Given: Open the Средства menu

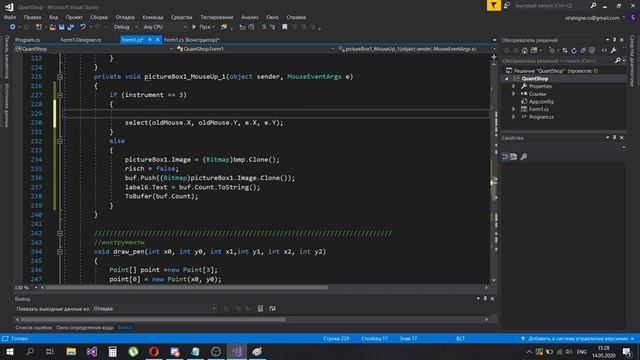Looking at the screenshot, I should pos(182,17).
